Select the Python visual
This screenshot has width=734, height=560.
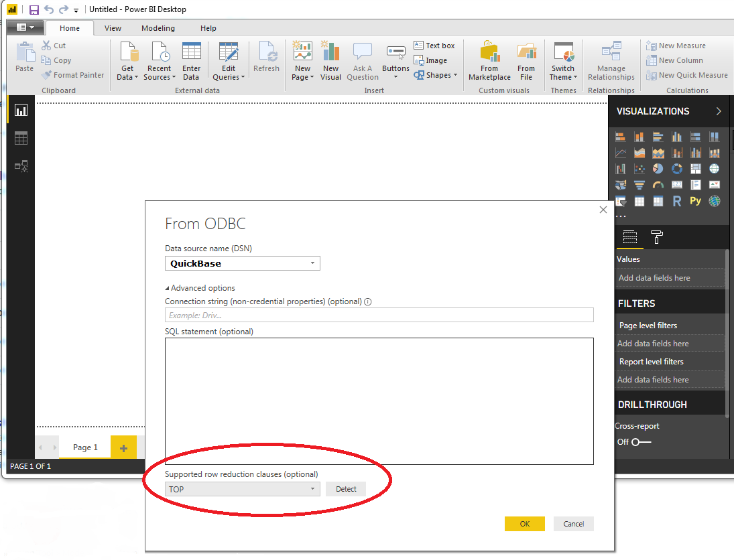tap(696, 201)
